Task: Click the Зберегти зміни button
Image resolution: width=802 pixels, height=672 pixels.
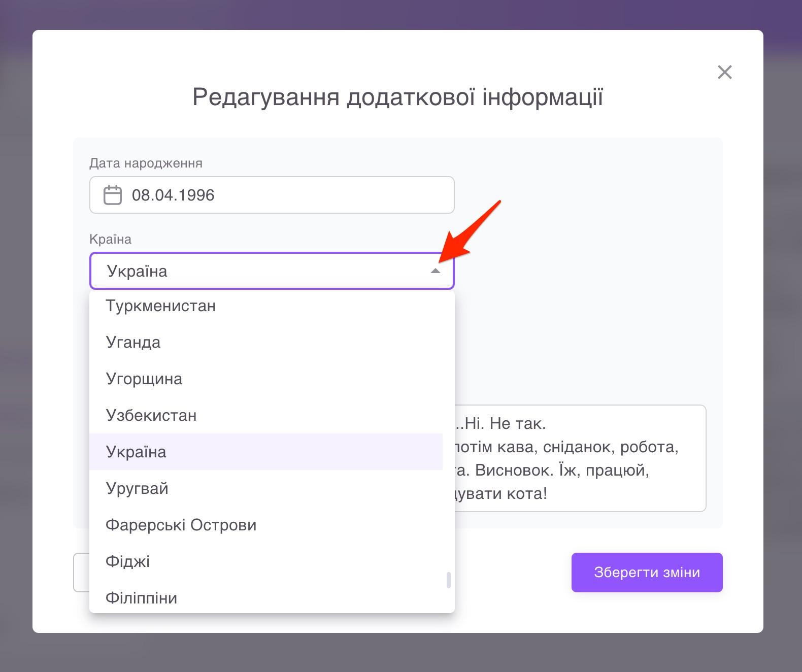Action: 647,573
